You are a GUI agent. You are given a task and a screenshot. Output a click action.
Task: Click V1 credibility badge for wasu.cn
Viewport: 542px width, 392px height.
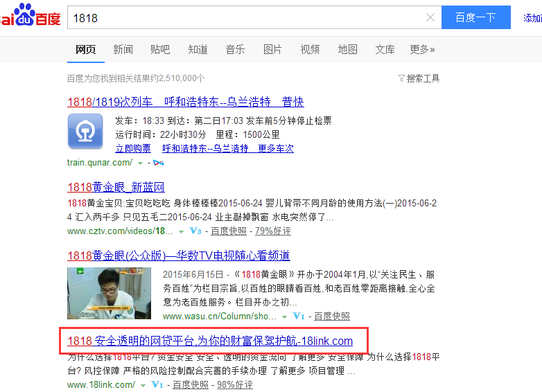[x=299, y=316]
